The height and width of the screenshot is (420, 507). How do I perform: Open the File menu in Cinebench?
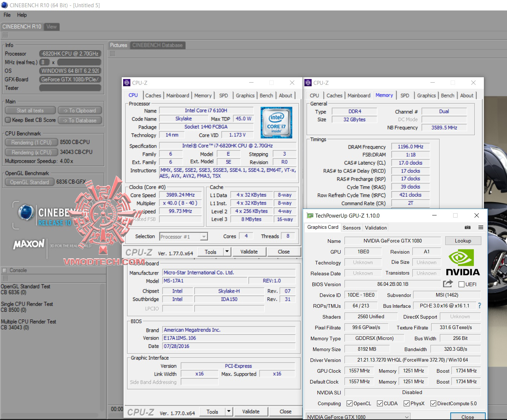point(7,15)
